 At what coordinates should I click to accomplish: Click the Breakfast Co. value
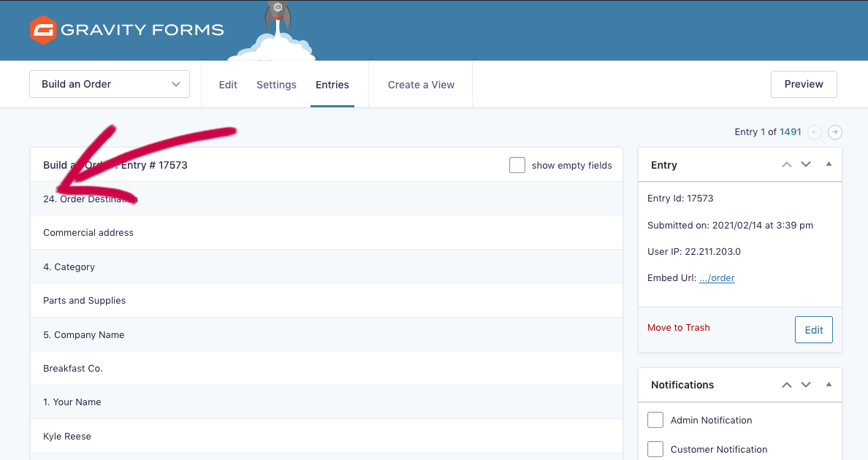(x=73, y=368)
